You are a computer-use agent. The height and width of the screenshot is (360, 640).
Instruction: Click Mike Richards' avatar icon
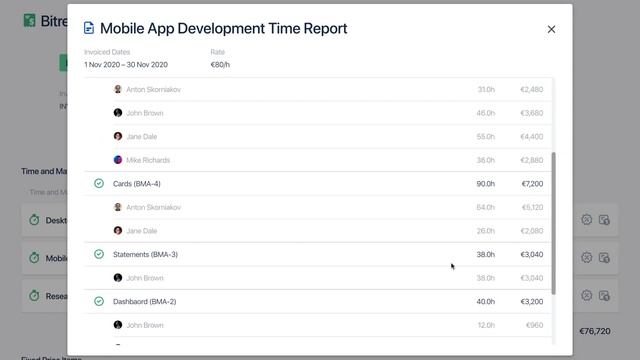(x=118, y=160)
